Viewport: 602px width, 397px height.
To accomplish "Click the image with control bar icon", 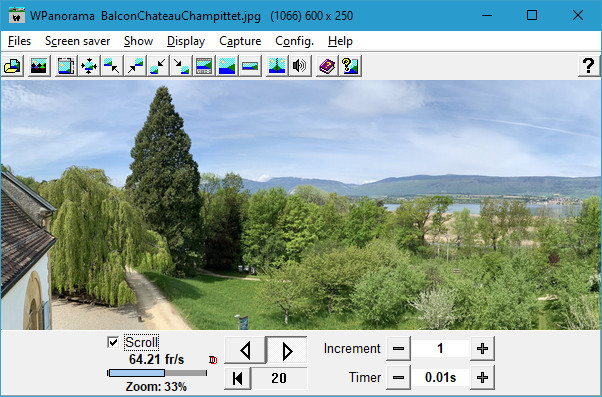I will click(204, 66).
